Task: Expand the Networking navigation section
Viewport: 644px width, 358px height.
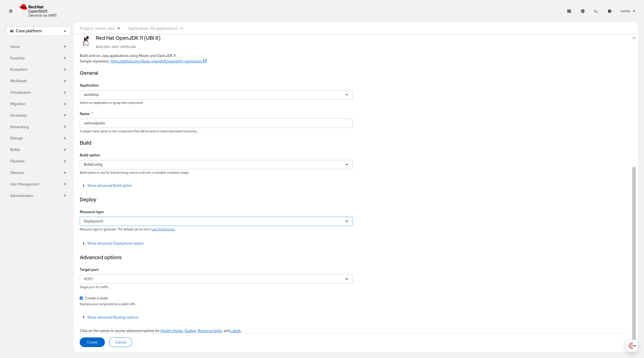Action: 38,127
